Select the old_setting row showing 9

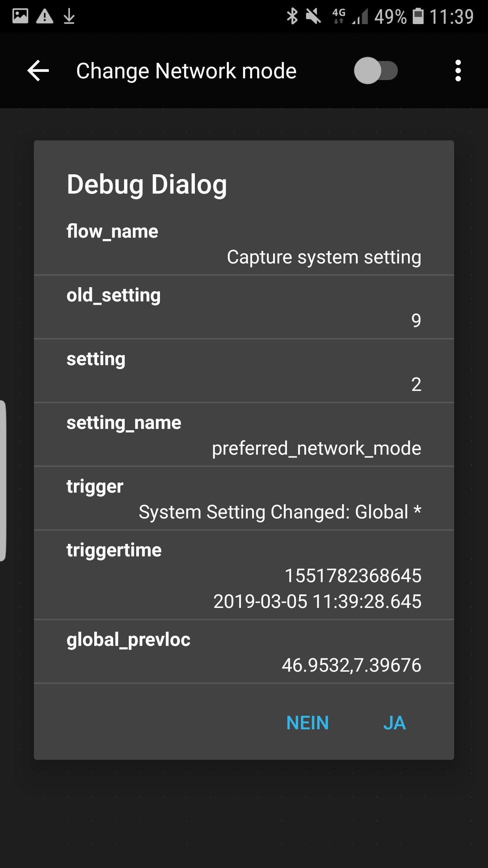pyautogui.click(x=244, y=307)
